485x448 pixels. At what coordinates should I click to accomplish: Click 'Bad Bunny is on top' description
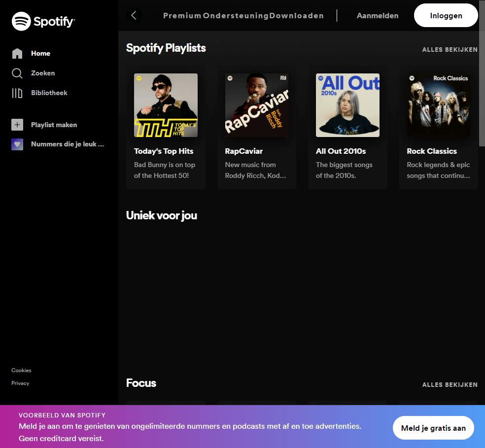click(x=165, y=170)
